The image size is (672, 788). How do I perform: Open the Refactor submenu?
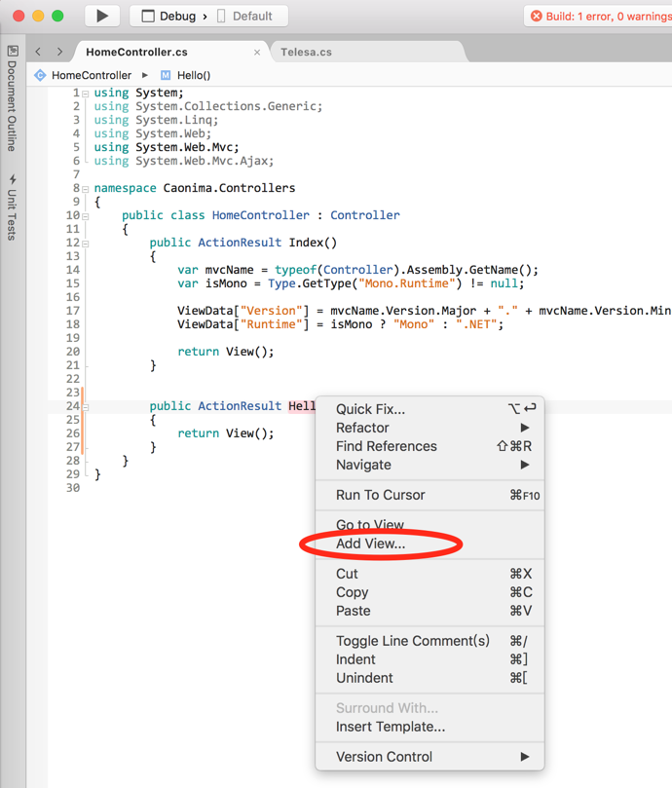pos(429,428)
